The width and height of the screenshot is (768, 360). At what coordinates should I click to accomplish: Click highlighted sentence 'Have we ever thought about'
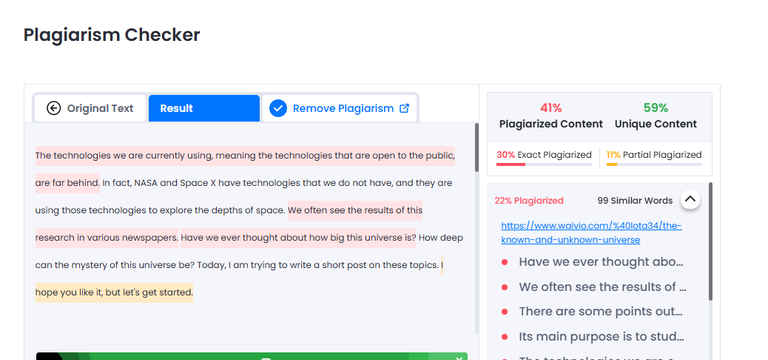tap(298, 238)
